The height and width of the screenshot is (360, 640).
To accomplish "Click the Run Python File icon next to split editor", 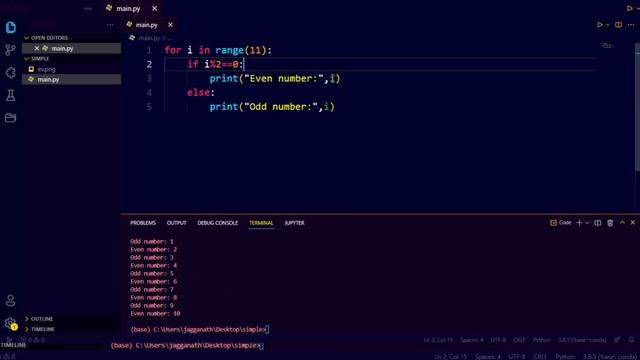I will pyautogui.click(x=600, y=25).
